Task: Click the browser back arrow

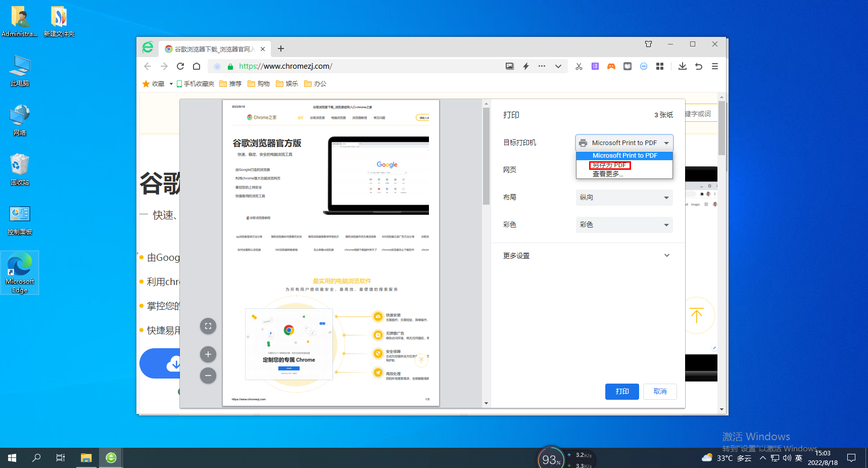Action: (148, 66)
